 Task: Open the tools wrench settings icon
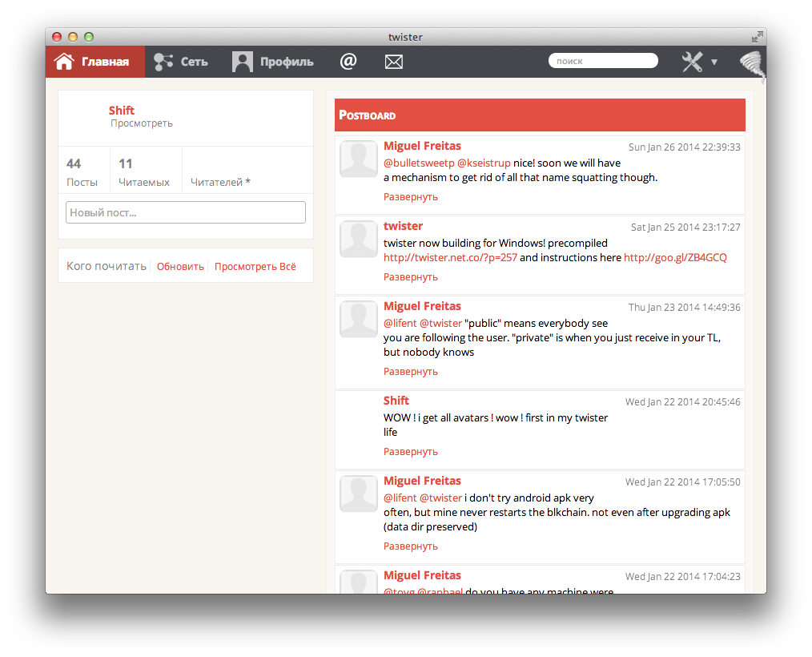692,62
